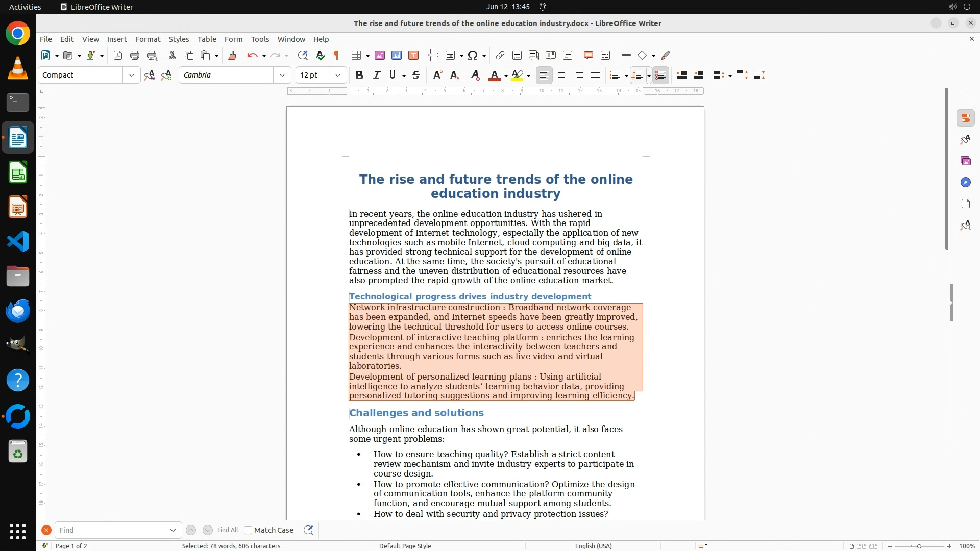Click the Insert Hyperlink icon

[500, 55]
